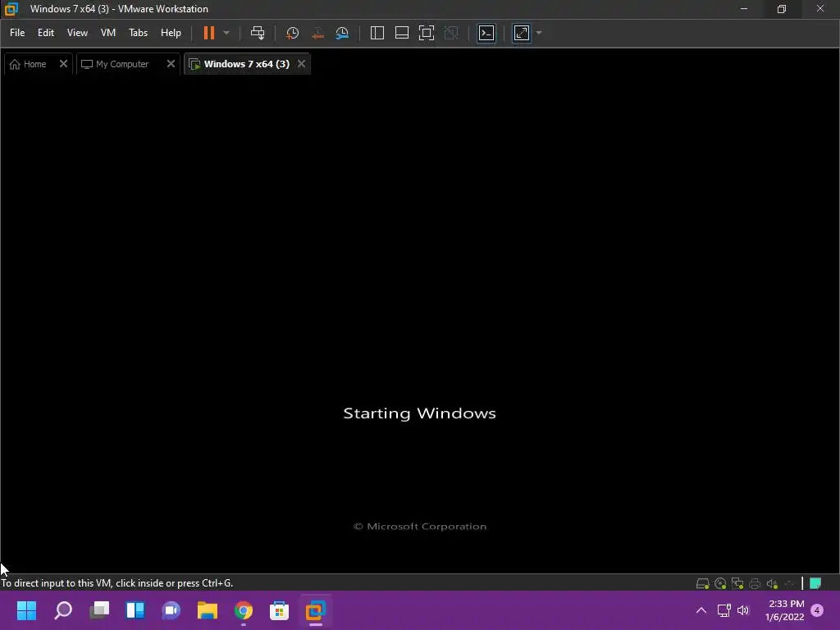Click the grayed-out Unity mode icon
The height and width of the screenshot is (630, 840).
(452, 33)
